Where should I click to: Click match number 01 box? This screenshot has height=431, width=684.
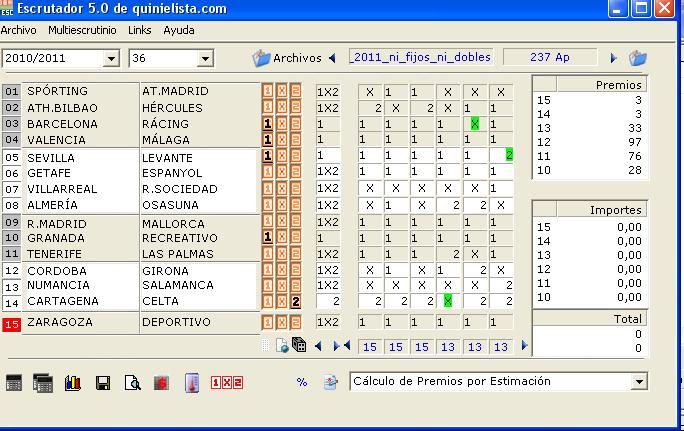coord(12,91)
